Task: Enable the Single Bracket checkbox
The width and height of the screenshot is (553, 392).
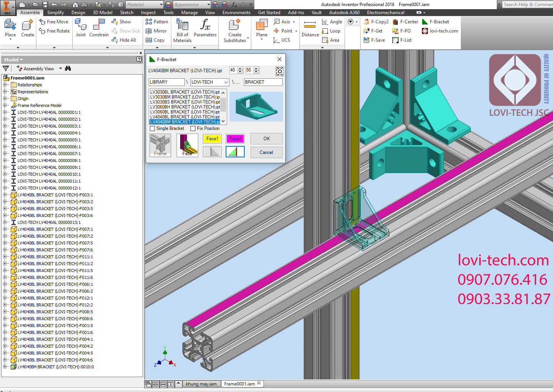Action: point(153,128)
